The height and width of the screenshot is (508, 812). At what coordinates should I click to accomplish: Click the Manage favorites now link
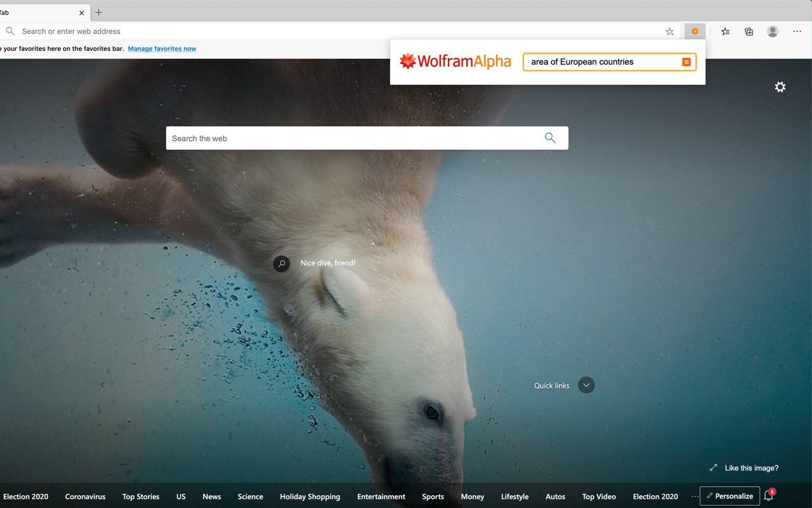tap(162, 48)
